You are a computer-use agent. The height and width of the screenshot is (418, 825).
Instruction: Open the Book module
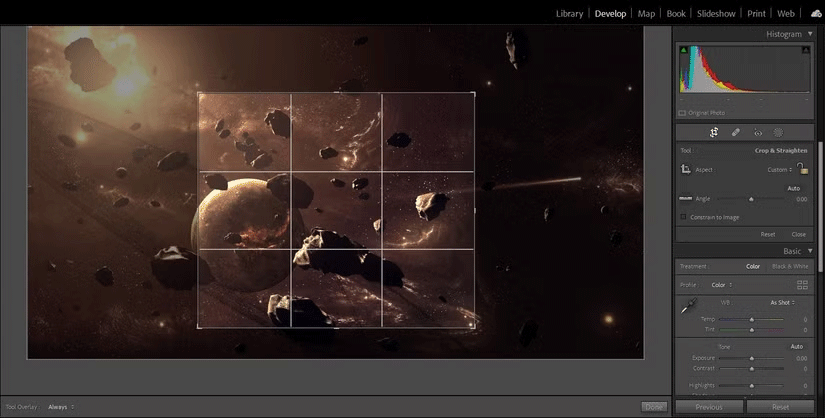click(676, 14)
